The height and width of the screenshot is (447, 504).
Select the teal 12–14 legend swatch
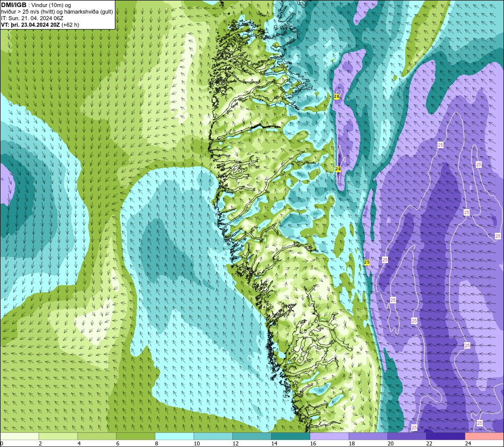coord(251,436)
